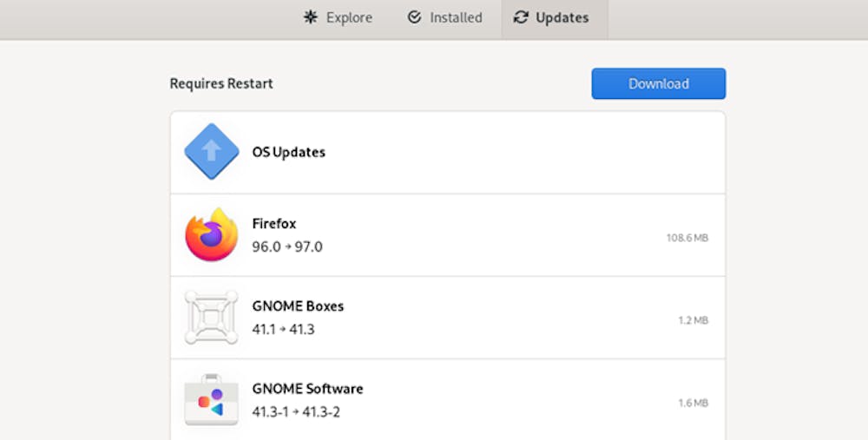
Task: Click the Updates tab refresh icon
Action: (521, 17)
